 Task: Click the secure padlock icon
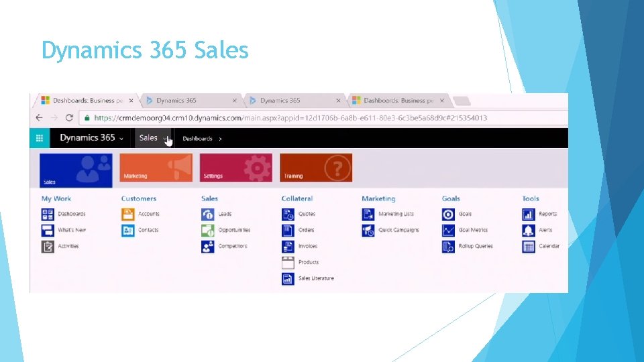(x=87, y=118)
